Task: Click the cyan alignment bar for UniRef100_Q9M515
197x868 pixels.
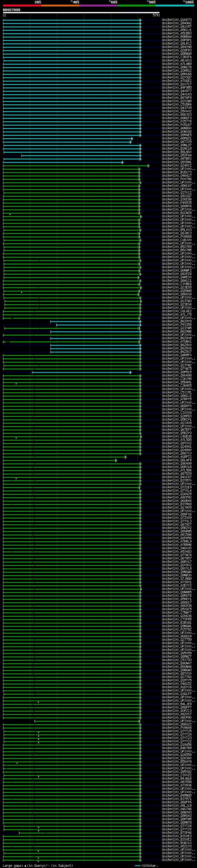Action: tap(82, 372)
